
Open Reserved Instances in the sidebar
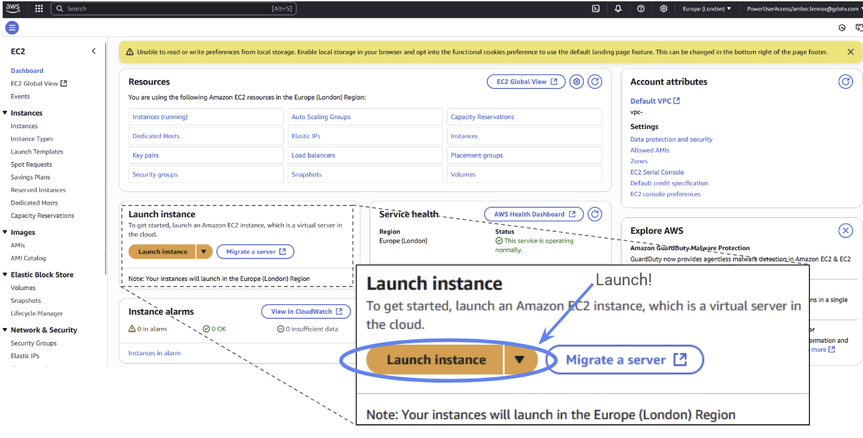click(38, 190)
